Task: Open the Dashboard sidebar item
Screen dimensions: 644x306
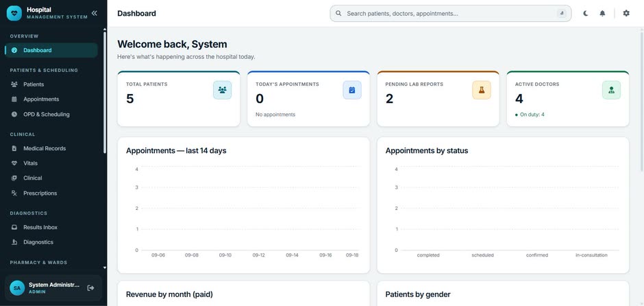Action: pyautogui.click(x=51, y=50)
